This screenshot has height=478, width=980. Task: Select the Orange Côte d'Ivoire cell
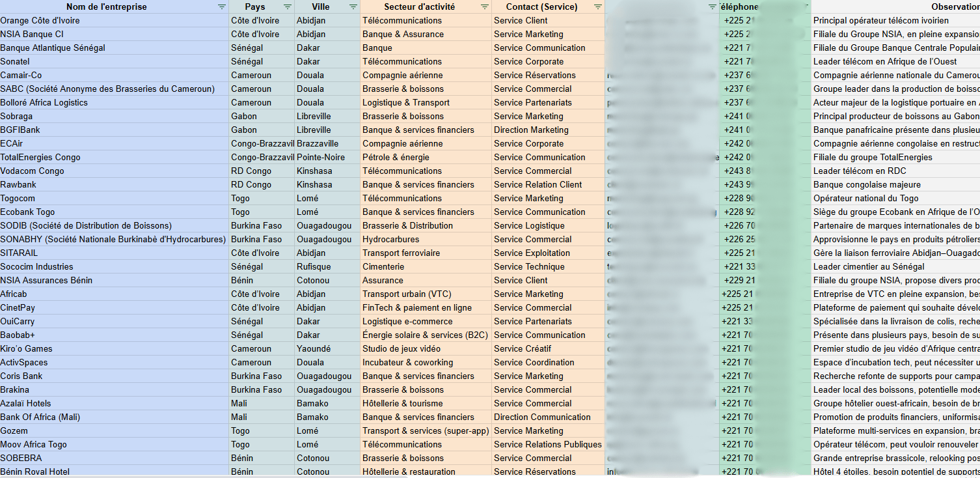(x=40, y=20)
